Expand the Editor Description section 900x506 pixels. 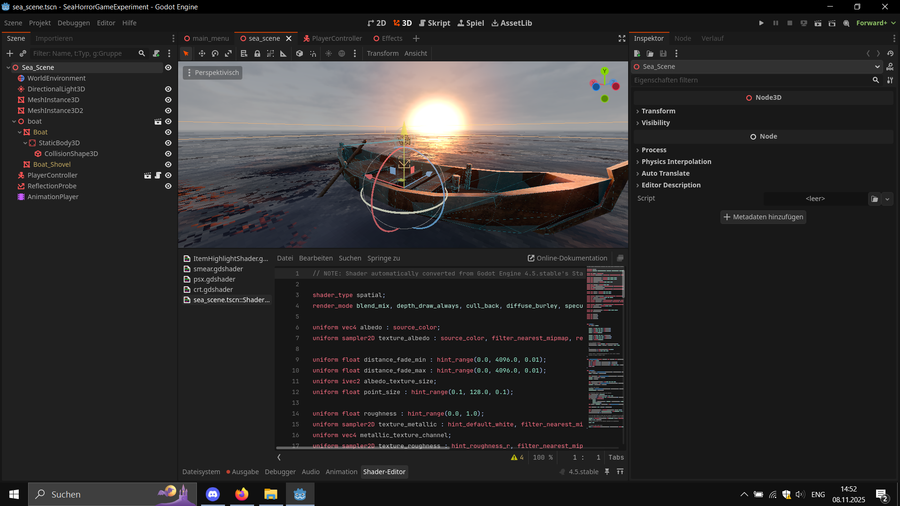[x=670, y=185]
